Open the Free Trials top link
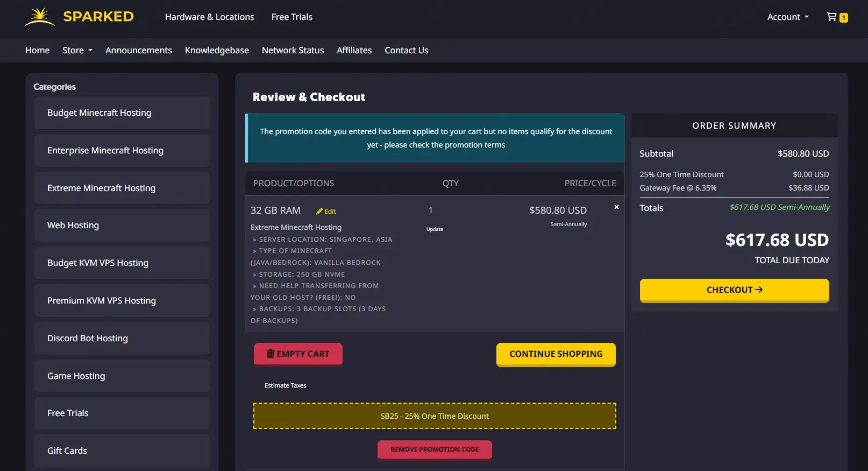868x471 pixels. tap(292, 17)
